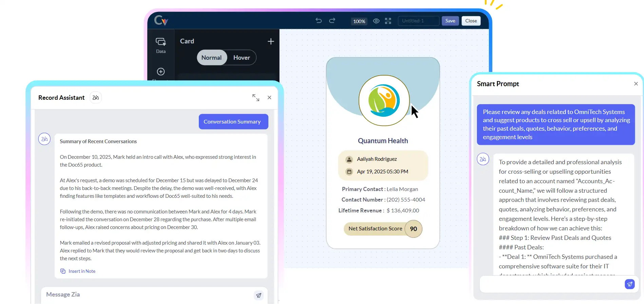The width and height of the screenshot is (644, 304).
Task: Edit the Untitled-1 name field
Action: [419, 21]
